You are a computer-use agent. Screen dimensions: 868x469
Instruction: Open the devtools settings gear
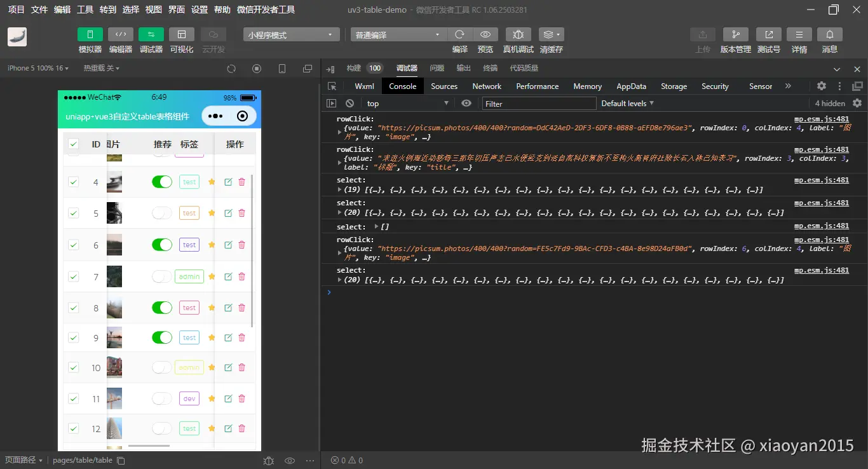coord(822,86)
